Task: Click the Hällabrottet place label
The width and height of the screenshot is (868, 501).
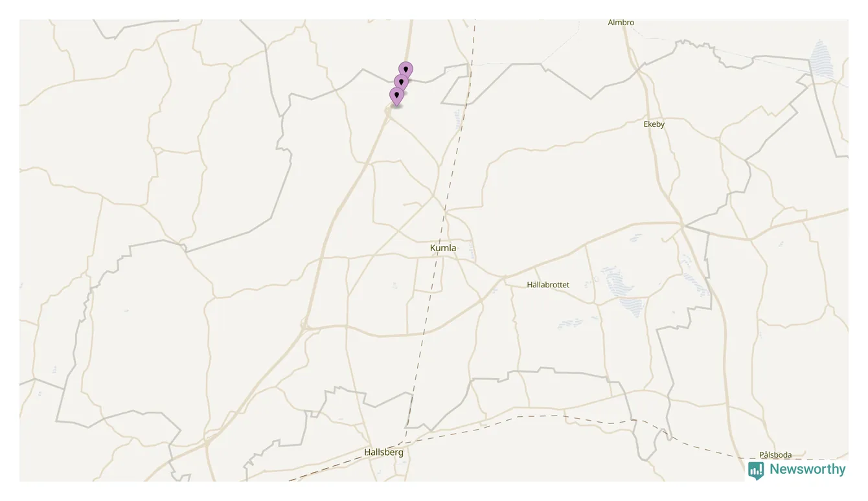Action: 548,285
